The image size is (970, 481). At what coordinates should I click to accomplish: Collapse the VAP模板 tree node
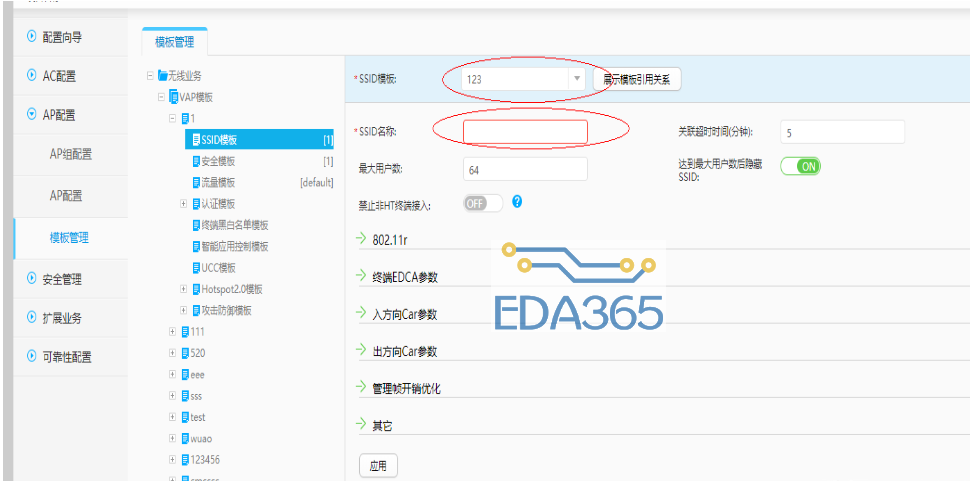161,97
